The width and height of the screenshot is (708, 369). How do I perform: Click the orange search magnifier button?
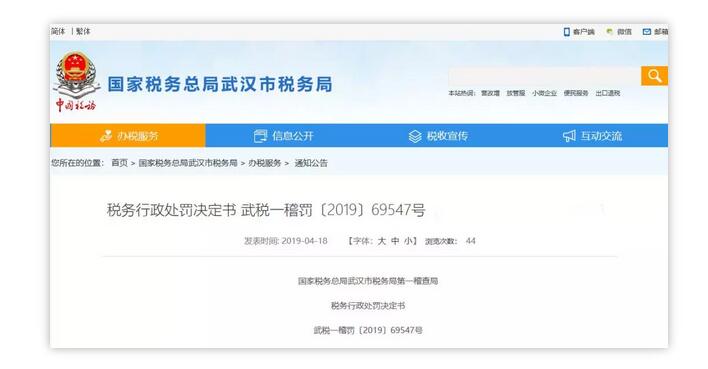pyautogui.click(x=654, y=76)
